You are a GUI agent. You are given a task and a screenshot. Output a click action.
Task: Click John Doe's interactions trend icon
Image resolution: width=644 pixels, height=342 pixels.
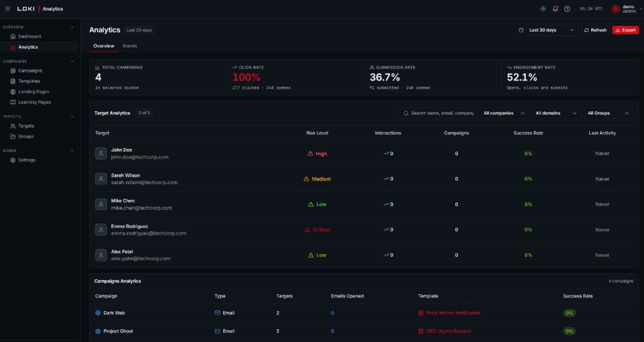(386, 153)
